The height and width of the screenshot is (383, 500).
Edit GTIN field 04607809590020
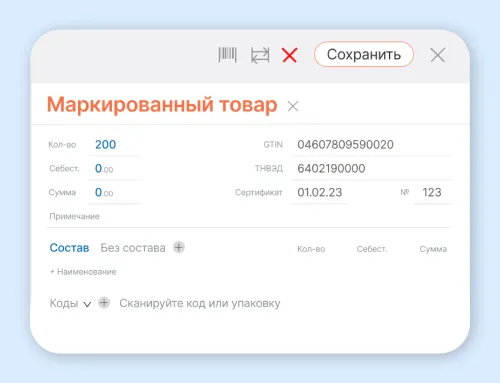tap(372, 145)
